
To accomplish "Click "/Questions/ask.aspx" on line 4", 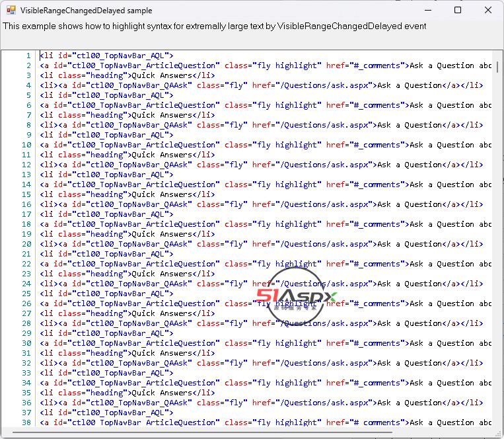I will pyautogui.click(x=324, y=85).
